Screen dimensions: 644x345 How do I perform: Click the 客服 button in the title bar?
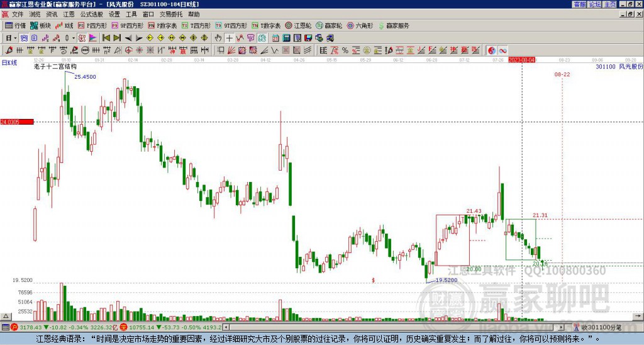pos(580,4)
